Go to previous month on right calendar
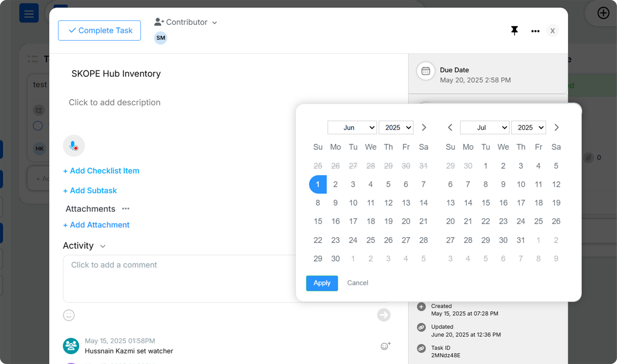Image resolution: width=617 pixels, height=364 pixels. 450,128
